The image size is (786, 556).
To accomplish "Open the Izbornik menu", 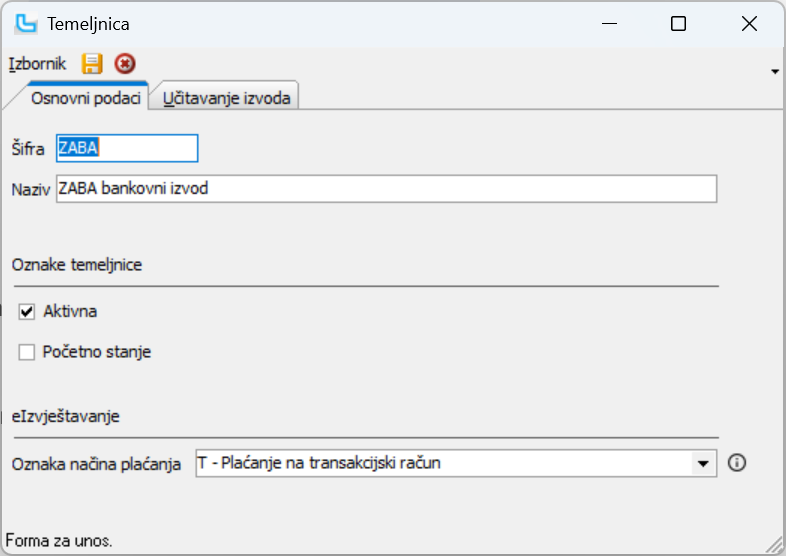I will coord(37,64).
